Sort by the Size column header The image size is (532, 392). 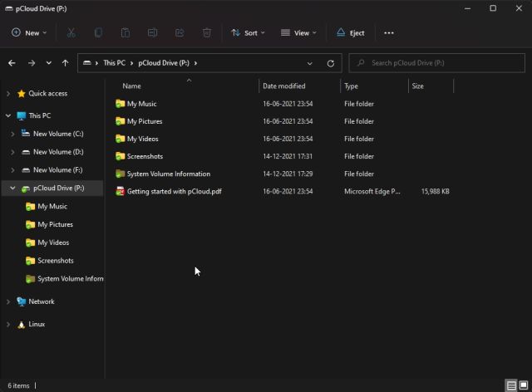(417, 86)
